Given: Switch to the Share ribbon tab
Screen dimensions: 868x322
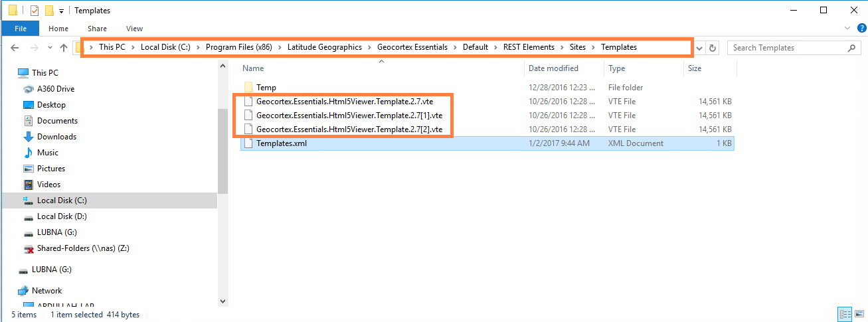Looking at the screenshot, I should (97, 29).
